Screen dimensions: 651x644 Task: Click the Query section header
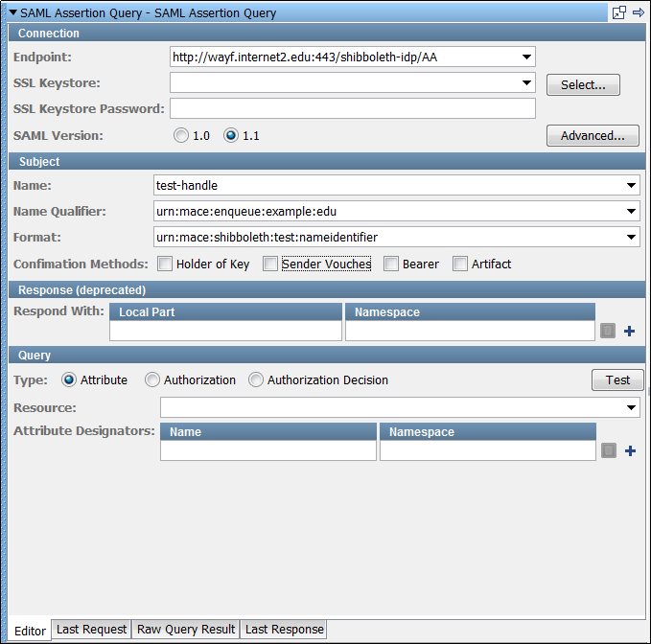[327, 355]
